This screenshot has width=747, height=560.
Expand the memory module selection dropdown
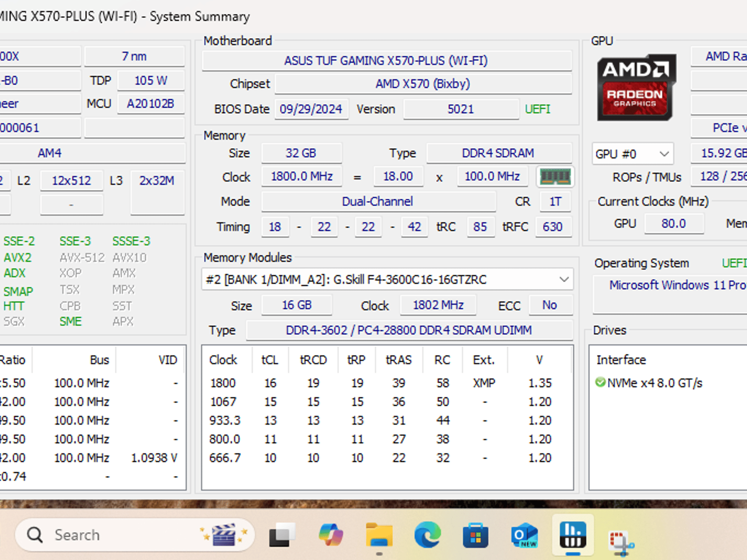564,280
